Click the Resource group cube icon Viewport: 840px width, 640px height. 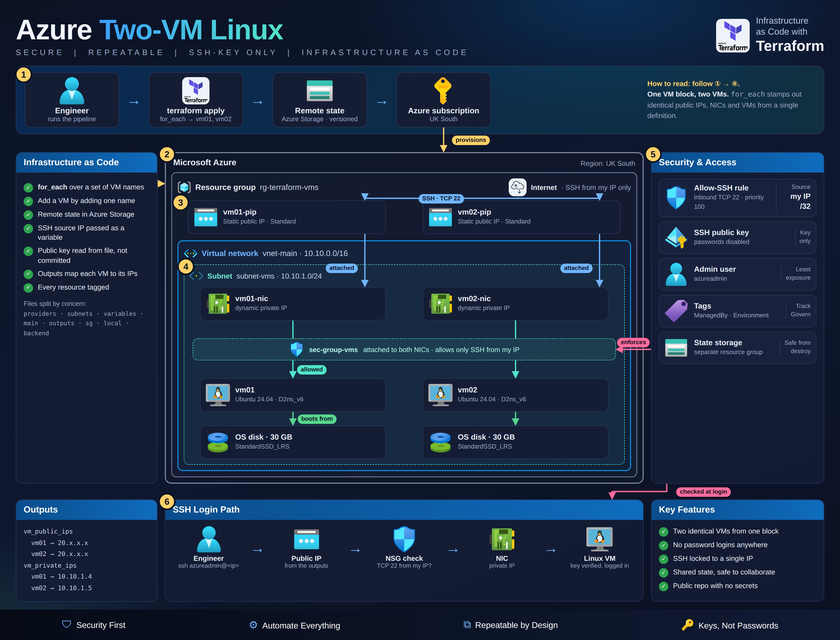[x=185, y=188]
